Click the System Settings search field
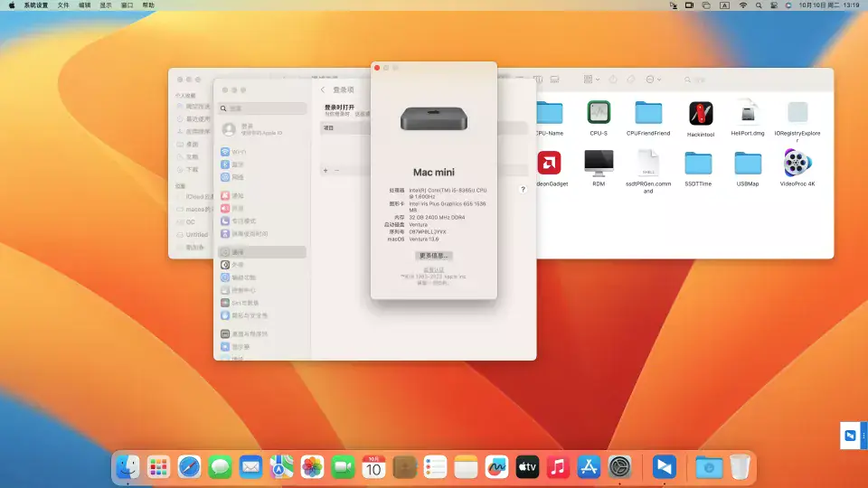 click(262, 108)
